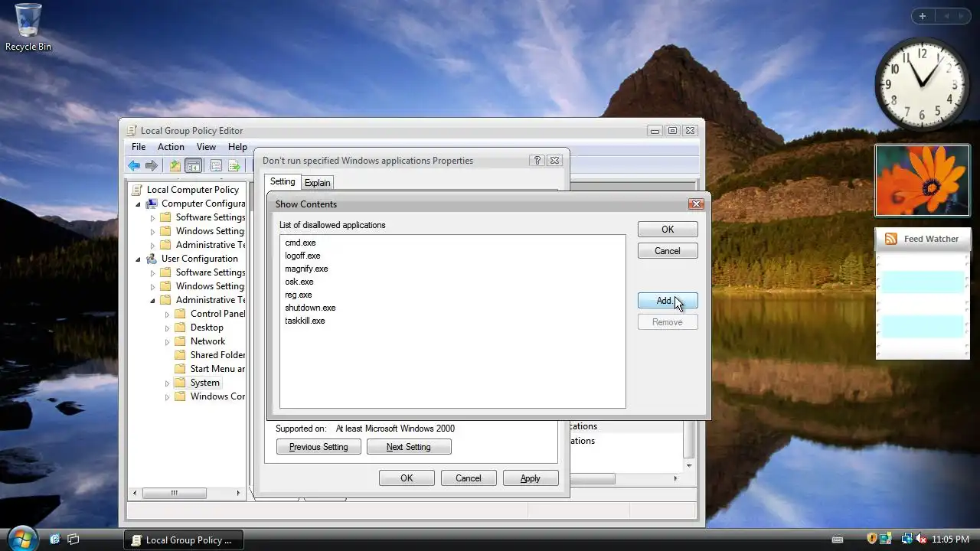The width and height of the screenshot is (980, 551).
Task: Expand the System tree node arrow
Action: [168, 383]
